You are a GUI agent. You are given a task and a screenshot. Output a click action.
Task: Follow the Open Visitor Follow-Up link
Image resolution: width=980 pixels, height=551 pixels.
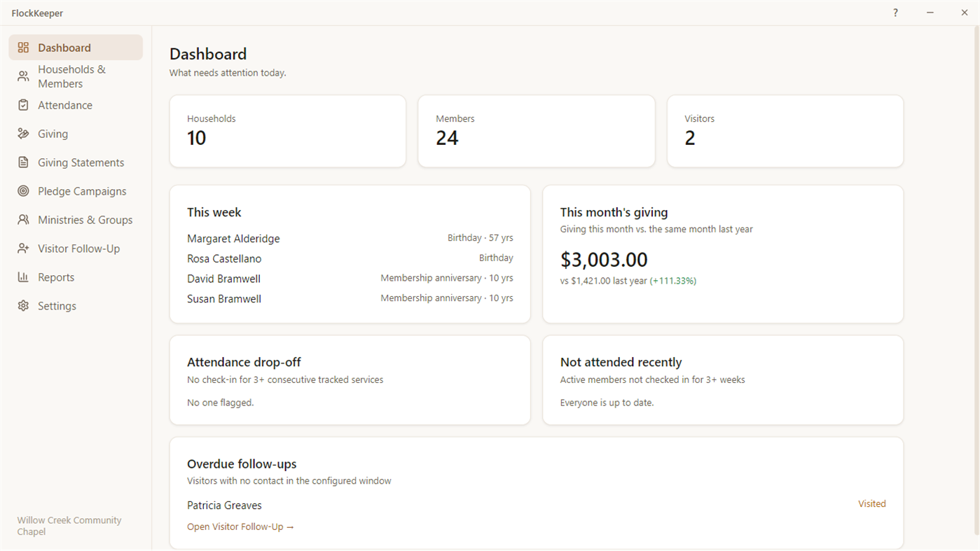[240, 526]
